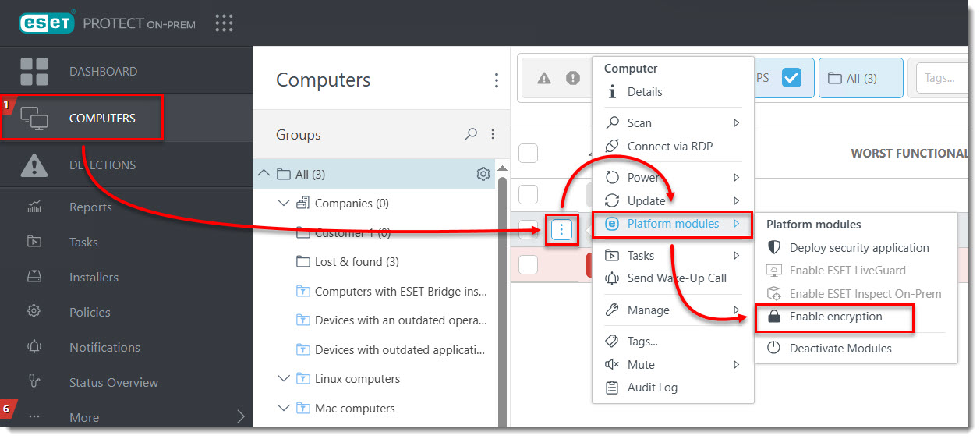Click the Status Overview stethoscope icon

34,382
